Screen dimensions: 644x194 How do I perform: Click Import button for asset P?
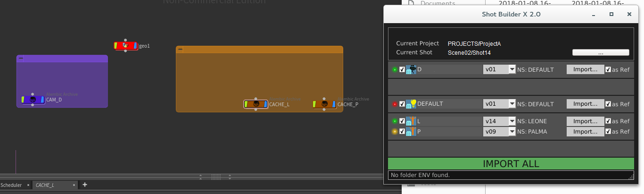585,132
